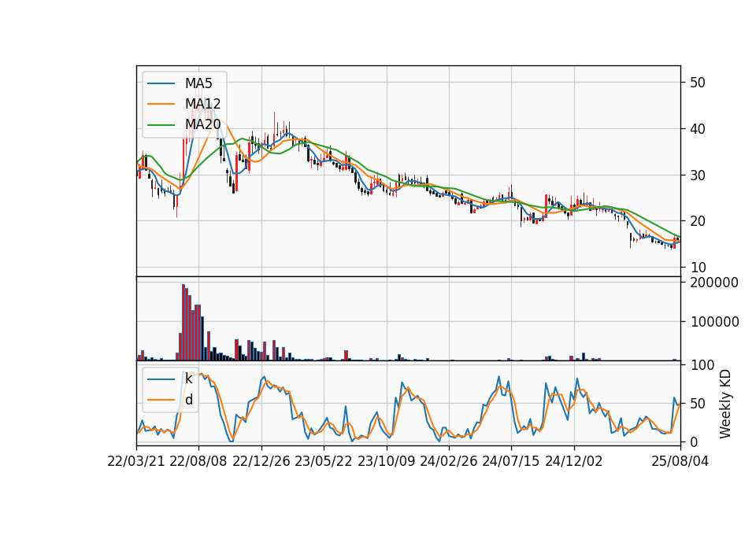The width and height of the screenshot is (756, 543).
Task: Click the green MA20 legend line sample
Action: tap(161, 125)
